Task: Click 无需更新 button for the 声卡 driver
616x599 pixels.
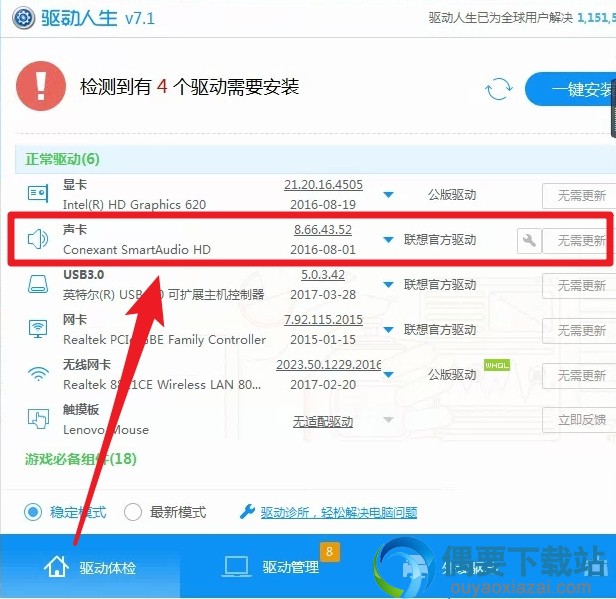Action: 579,240
